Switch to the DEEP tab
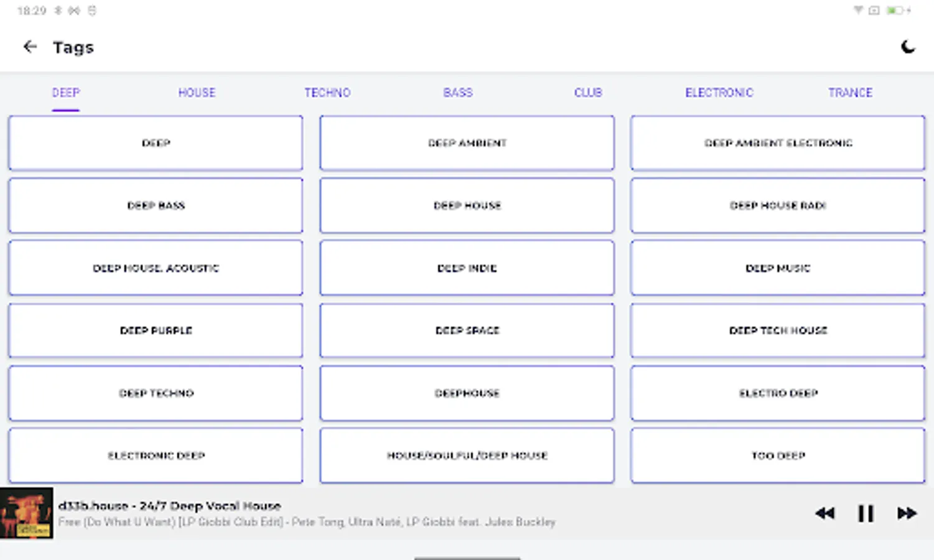Image resolution: width=934 pixels, height=560 pixels. [x=66, y=93]
